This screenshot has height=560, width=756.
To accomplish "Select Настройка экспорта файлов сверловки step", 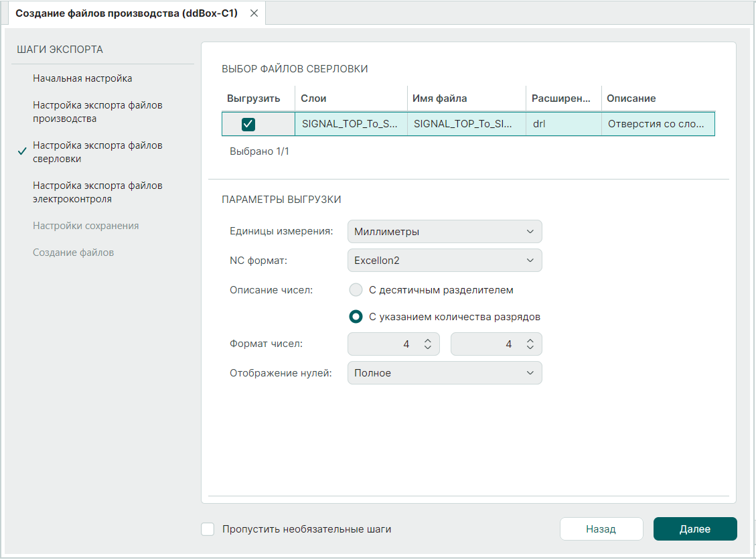I will pyautogui.click(x=97, y=152).
